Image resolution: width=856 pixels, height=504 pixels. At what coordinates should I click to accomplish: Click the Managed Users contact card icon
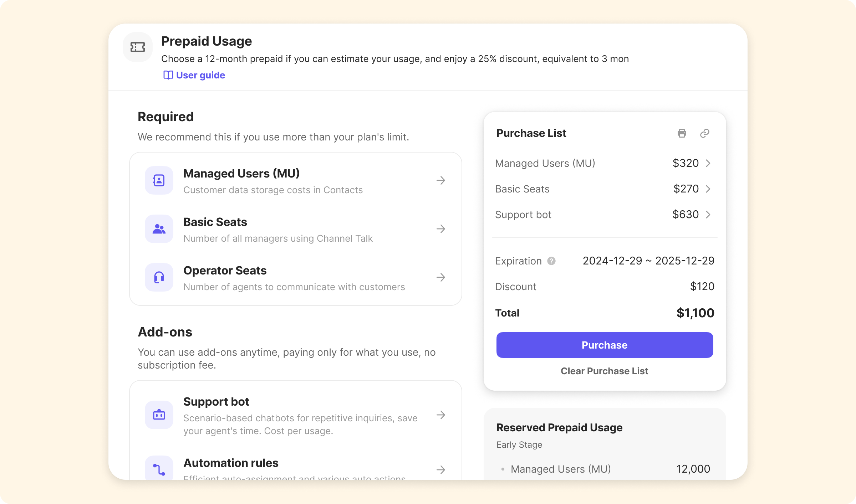[159, 180]
